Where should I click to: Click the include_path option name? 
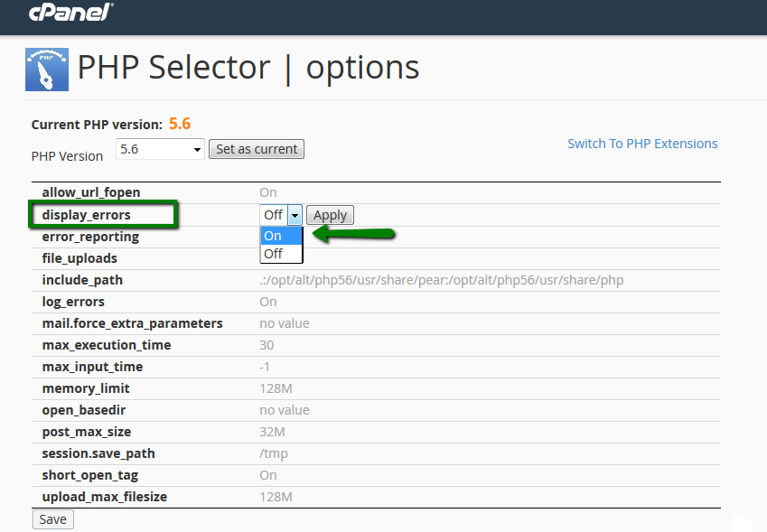(82, 280)
